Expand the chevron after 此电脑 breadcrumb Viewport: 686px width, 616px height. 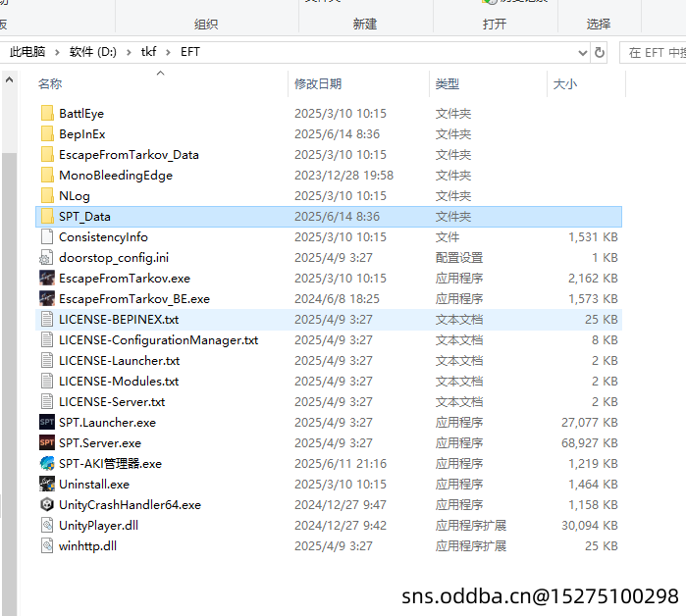57,52
